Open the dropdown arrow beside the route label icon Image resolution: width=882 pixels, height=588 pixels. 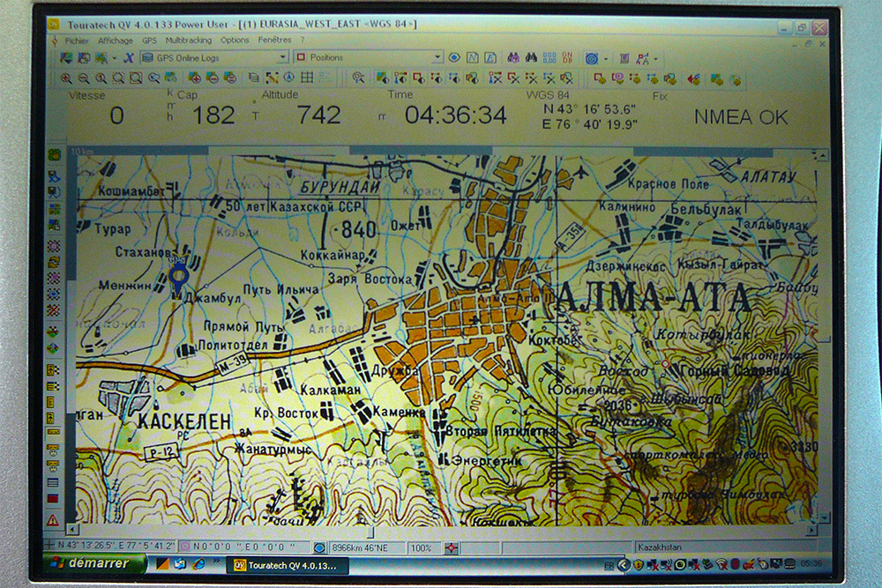[656, 58]
